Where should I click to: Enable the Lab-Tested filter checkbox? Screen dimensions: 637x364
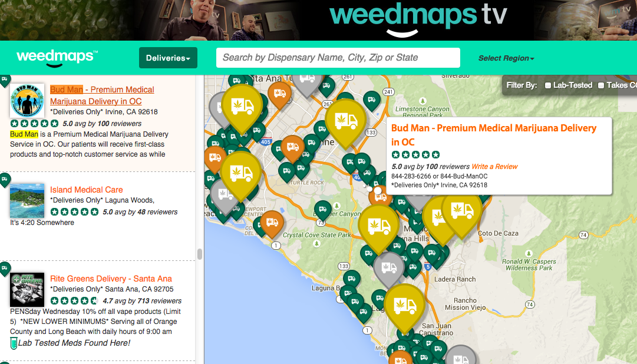(548, 85)
